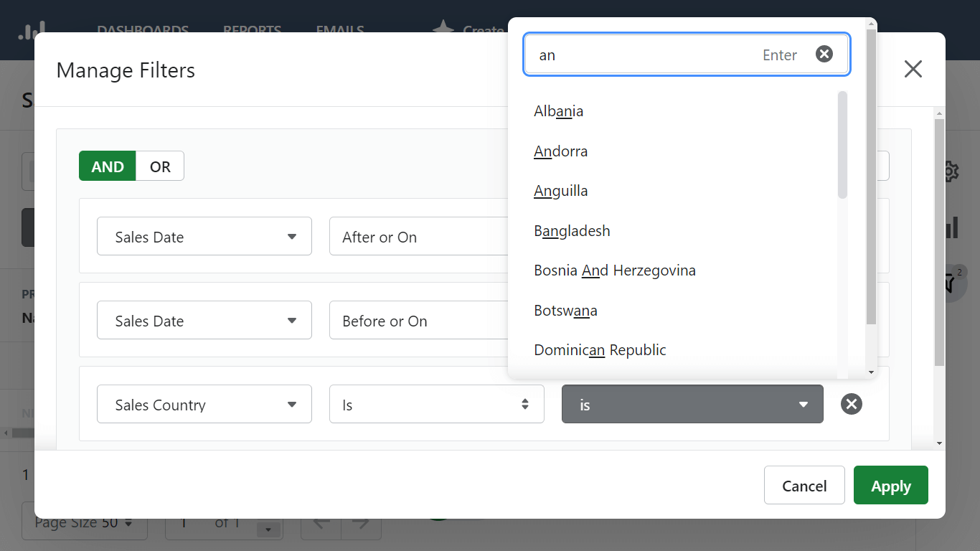
Task: Cancel the filter changes
Action: click(804, 486)
